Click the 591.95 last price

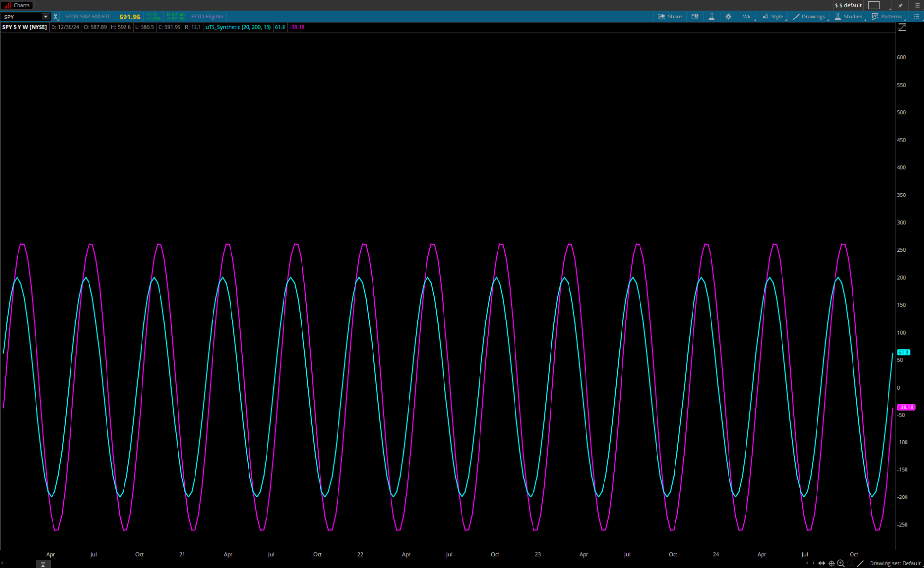point(130,17)
